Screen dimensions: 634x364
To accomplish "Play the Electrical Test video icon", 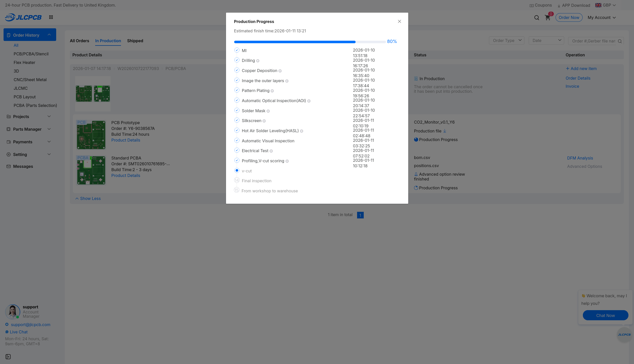I will point(271,151).
